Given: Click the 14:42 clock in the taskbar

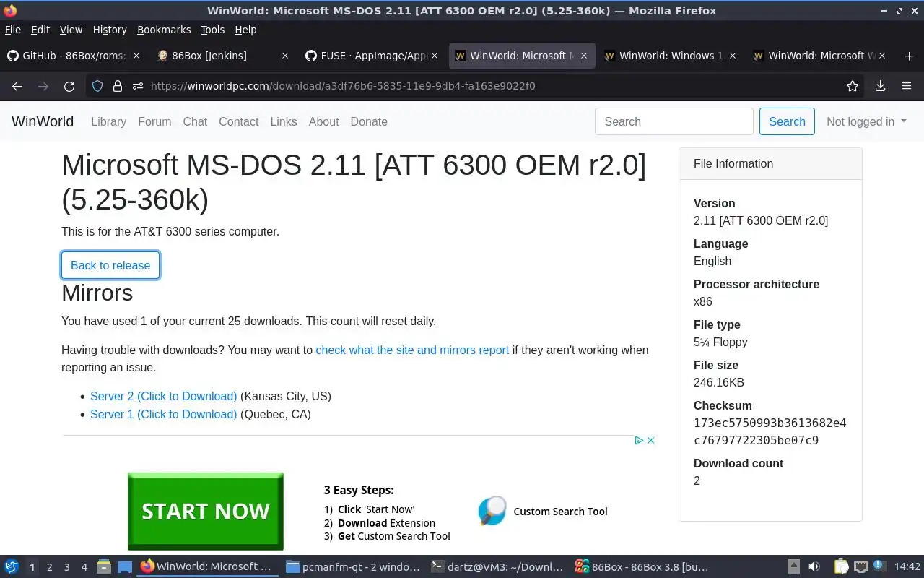Looking at the screenshot, I should 907,567.
